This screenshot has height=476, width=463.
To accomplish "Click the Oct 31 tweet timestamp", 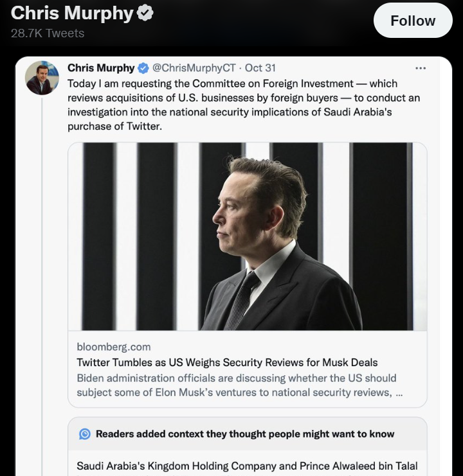I will point(260,68).
